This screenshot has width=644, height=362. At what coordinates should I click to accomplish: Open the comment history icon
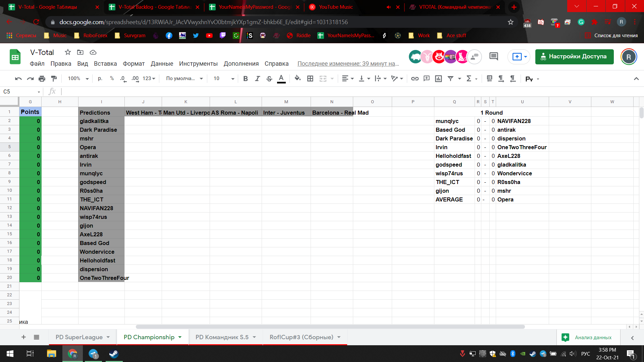click(493, 57)
